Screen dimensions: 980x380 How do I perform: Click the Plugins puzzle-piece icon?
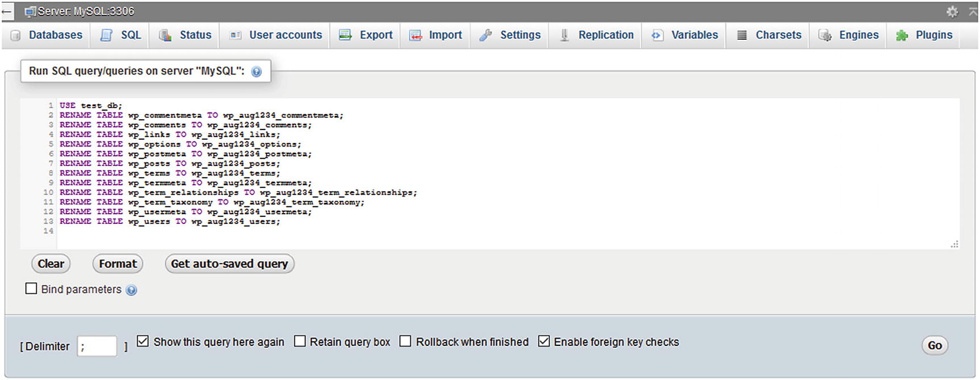tap(902, 35)
